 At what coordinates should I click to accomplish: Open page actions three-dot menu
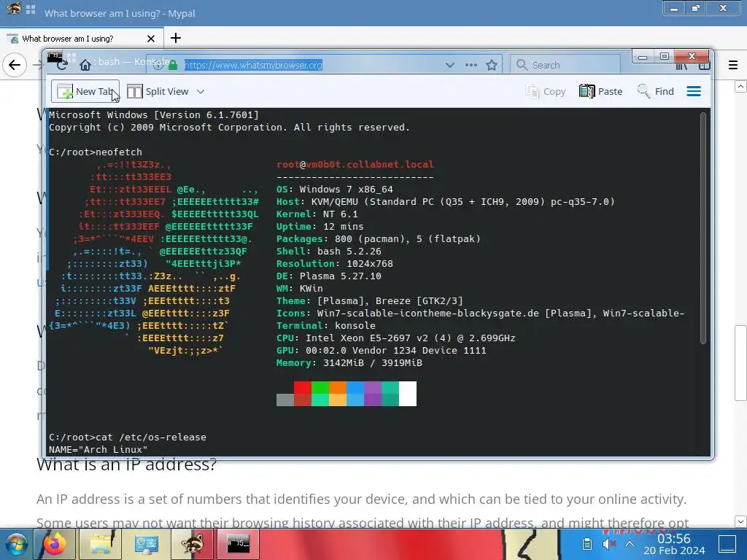[471, 65]
